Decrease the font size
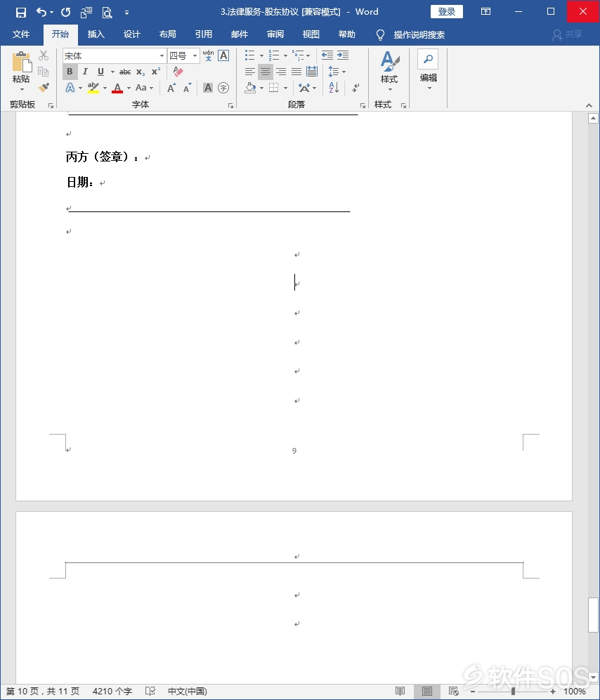The height and width of the screenshot is (700, 600). [187, 88]
